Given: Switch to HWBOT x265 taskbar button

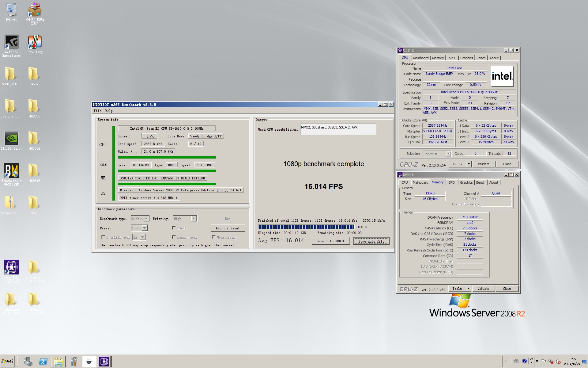Looking at the screenshot, I should (x=89, y=362).
